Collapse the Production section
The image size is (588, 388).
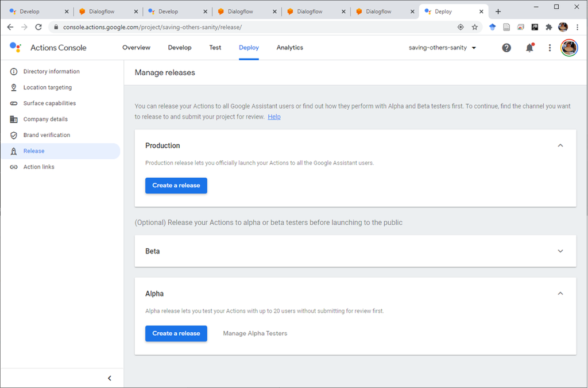point(560,145)
